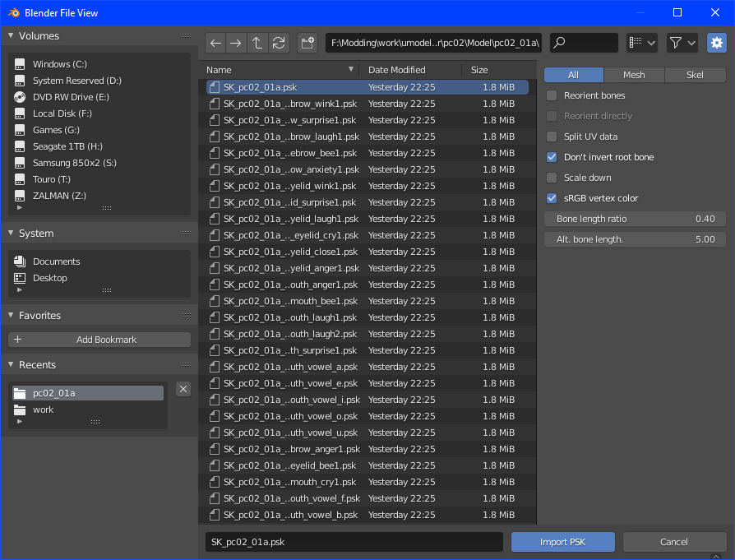Click the filename field SK_pc02_01a.psk
This screenshot has width=735, height=560.
click(354, 542)
